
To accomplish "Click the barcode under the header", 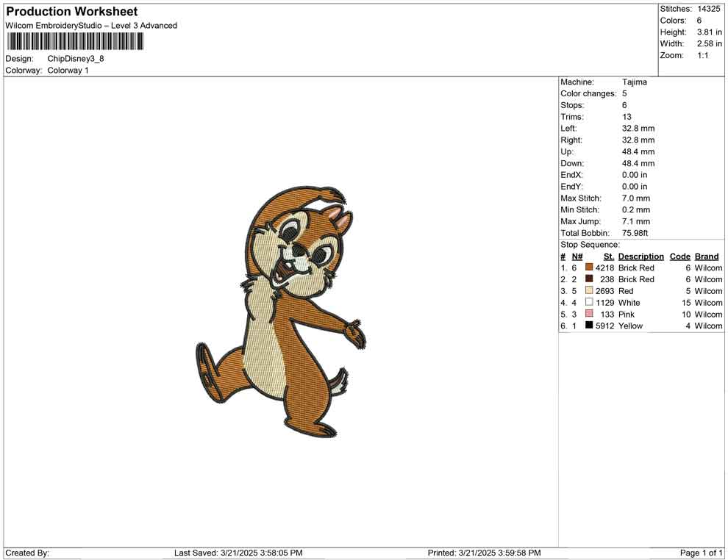I will point(74,42).
